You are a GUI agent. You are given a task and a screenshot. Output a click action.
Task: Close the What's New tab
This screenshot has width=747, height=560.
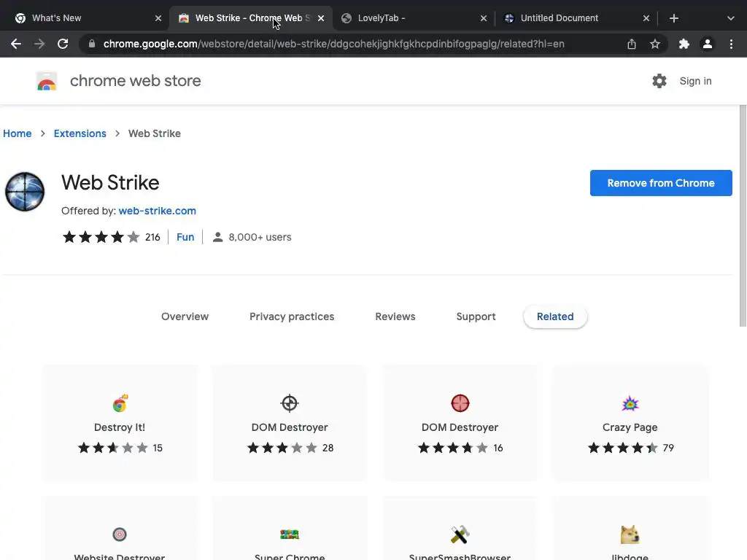click(x=158, y=18)
